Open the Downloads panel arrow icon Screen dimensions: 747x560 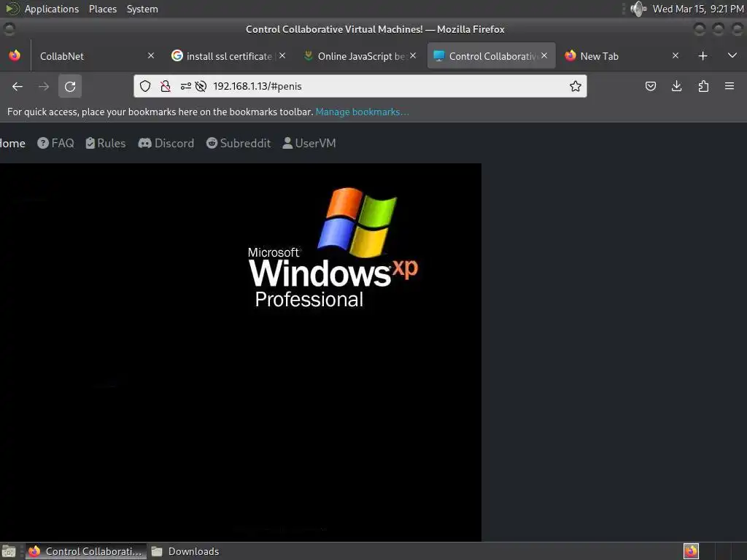coord(676,86)
